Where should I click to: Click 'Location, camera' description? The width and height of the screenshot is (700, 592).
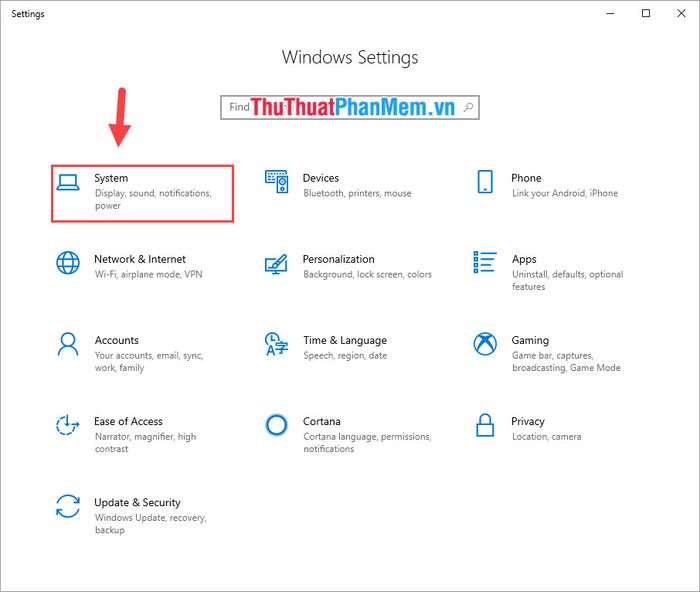pyautogui.click(x=546, y=437)
